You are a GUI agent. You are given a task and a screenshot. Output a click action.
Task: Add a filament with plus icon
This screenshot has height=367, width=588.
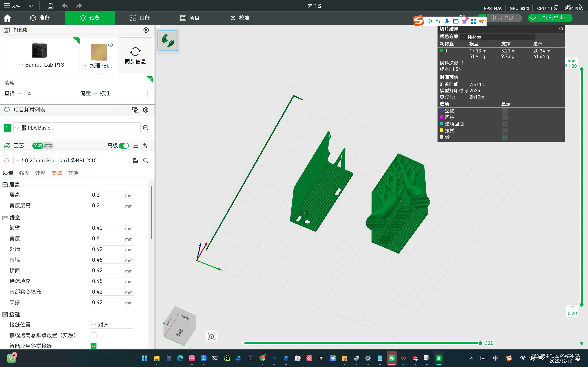[x=114, y=110]
